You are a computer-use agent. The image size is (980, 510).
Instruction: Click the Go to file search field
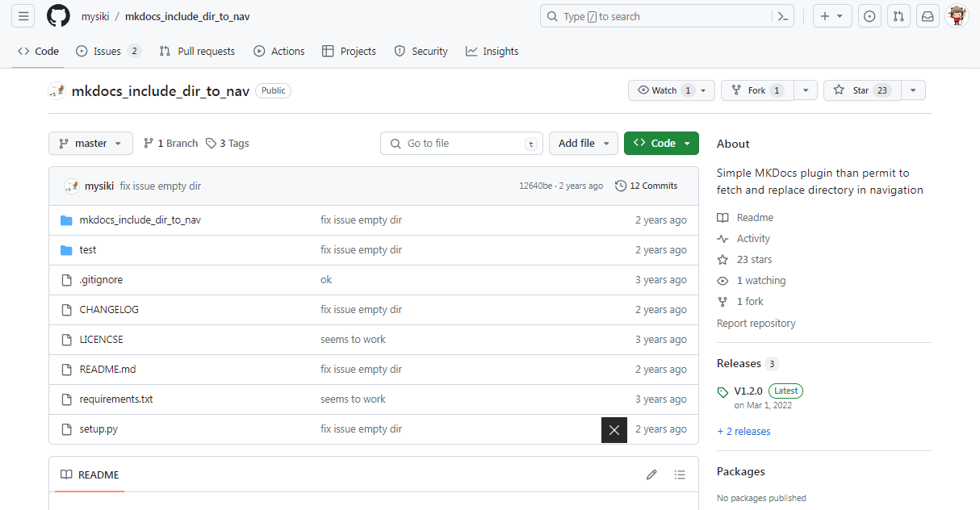click(x=462, y=143)
